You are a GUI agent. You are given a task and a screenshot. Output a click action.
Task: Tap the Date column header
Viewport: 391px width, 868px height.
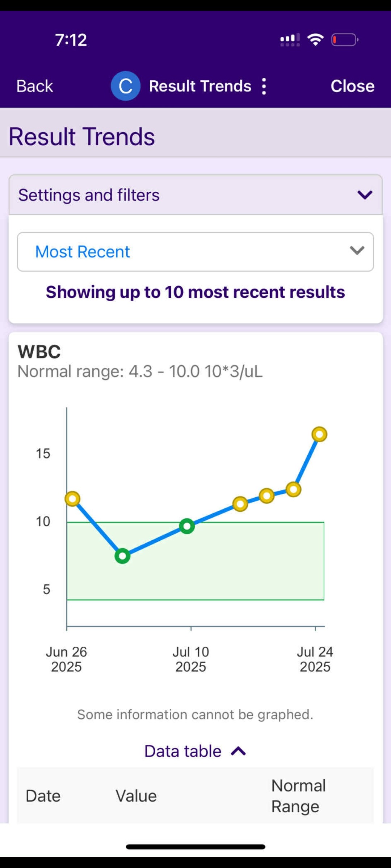point(43,796)
